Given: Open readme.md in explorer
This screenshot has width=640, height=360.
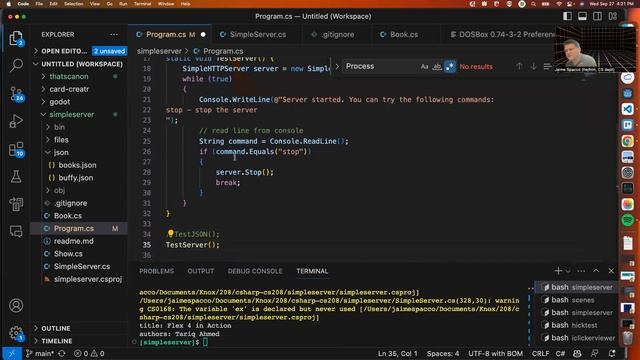Looking at the screenshot, I should pos(73,241).
